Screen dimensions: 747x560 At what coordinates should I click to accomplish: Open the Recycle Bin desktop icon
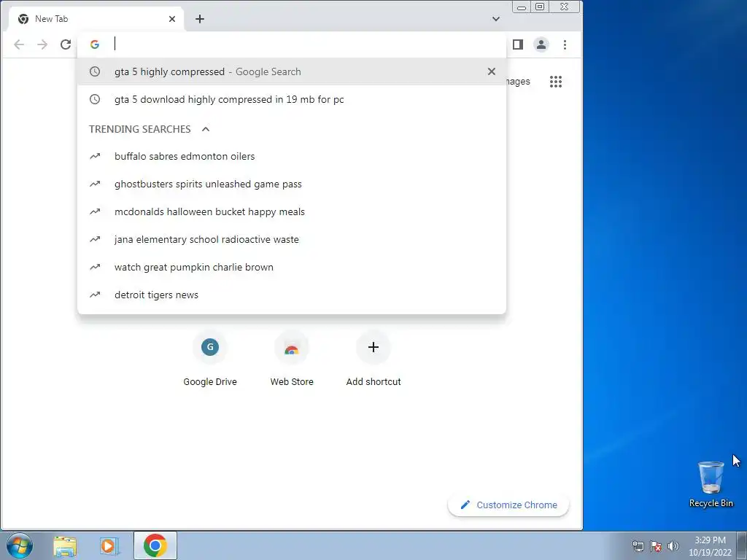point(711,483)
